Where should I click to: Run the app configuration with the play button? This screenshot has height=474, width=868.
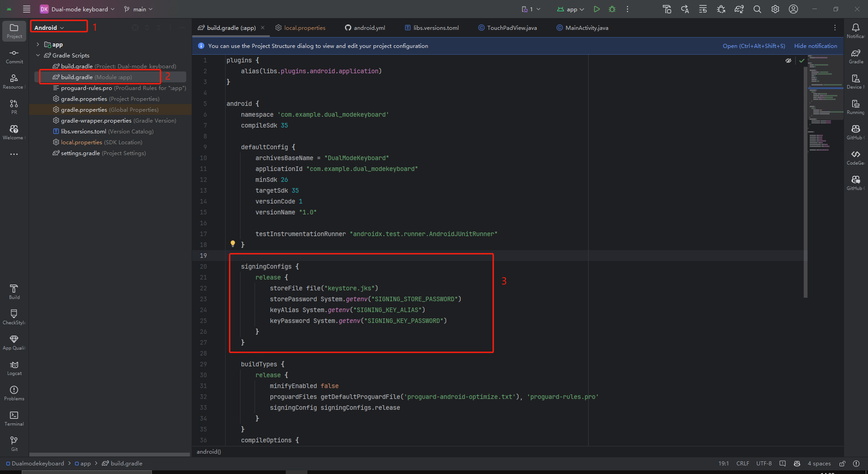pos(596,9)
